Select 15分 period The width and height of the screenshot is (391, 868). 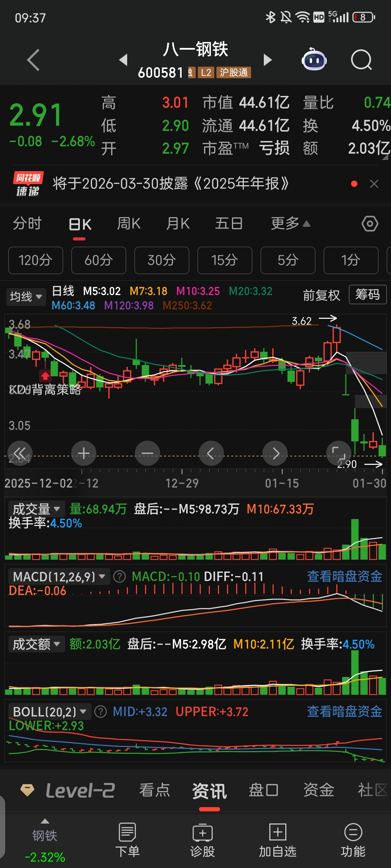pos(225,260)
